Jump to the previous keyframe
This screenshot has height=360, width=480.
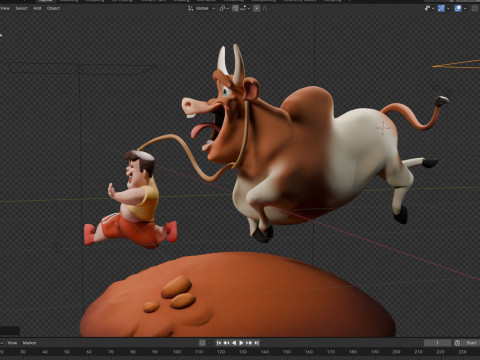226,343
